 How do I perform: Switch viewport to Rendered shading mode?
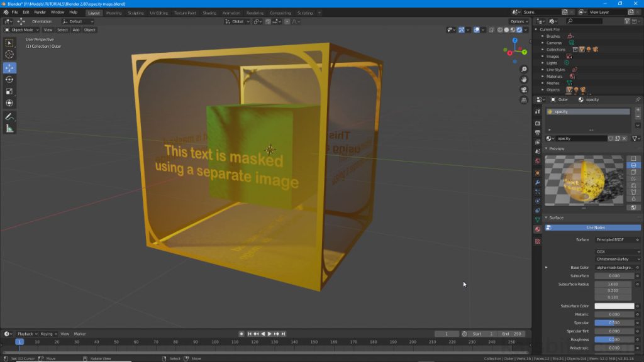519,30
